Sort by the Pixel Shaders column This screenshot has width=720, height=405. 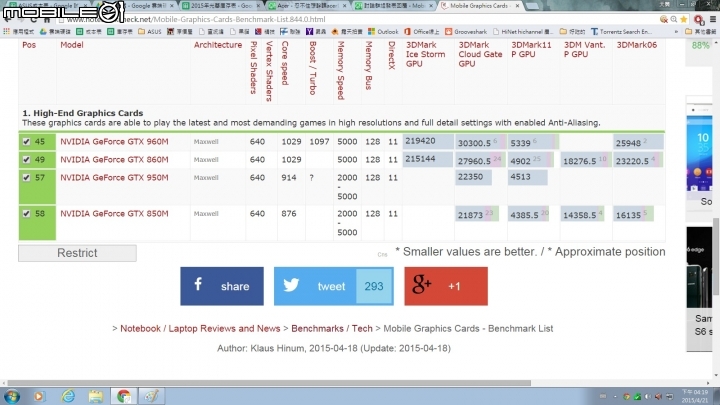tap(253, 68)
